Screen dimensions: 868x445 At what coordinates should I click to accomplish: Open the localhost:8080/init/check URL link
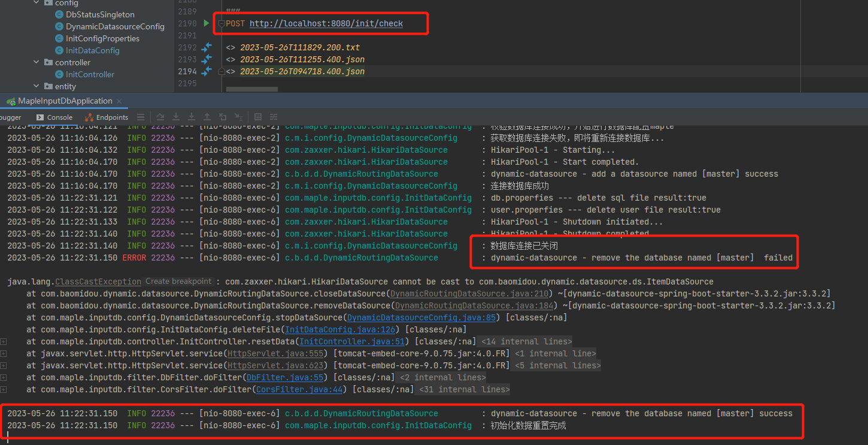coord(326,23)
